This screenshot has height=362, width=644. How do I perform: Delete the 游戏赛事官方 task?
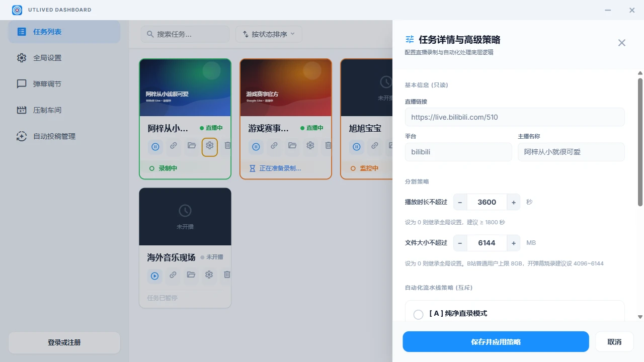coord(328,146)
